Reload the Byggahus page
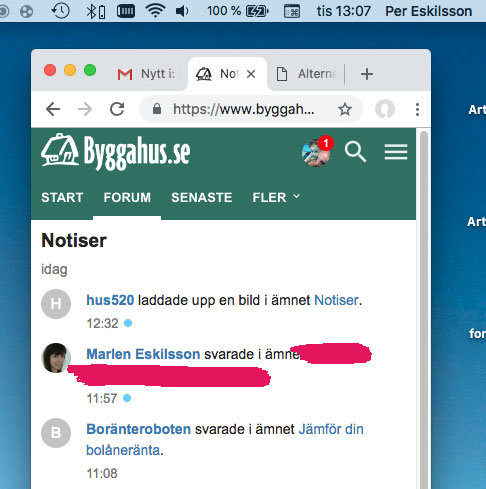Image resolution: width=486 pixels, height=489 pixels. (117, 109)
